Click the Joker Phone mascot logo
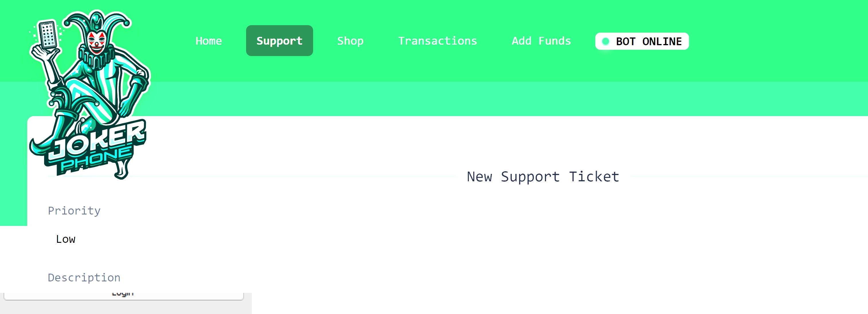 tap(89, 94)
